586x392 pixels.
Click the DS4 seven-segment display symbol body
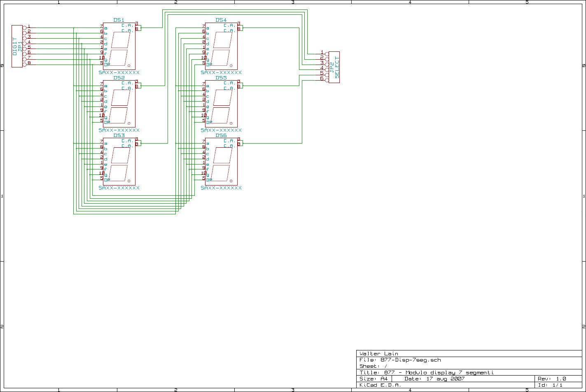click(x=221, y=46)
